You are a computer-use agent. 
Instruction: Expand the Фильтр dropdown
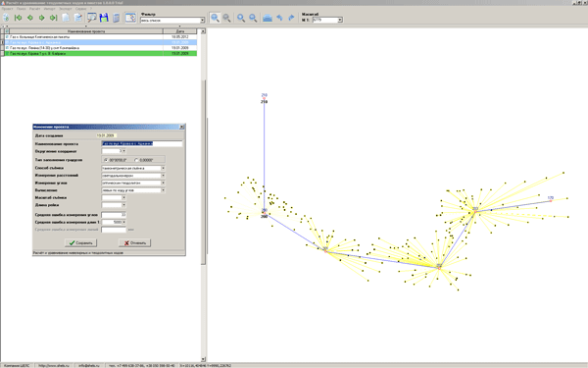coord(202,21)
